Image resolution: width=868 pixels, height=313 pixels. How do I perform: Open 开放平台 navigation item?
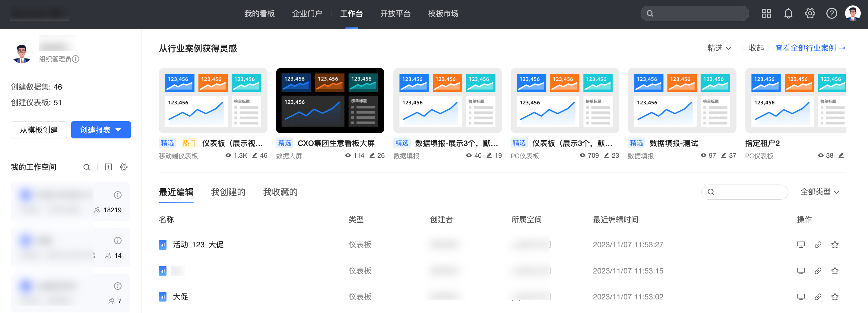tap(395, 14)
